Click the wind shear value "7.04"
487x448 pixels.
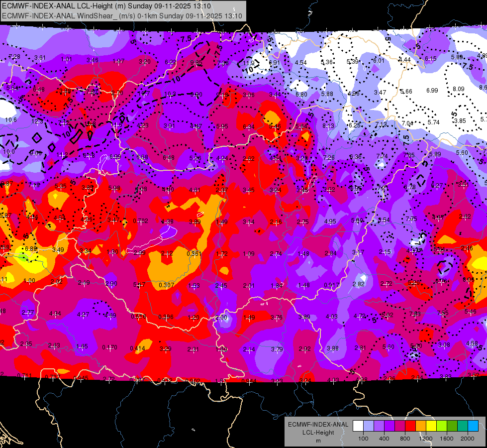pyautogui.click(x=407, y=123)
